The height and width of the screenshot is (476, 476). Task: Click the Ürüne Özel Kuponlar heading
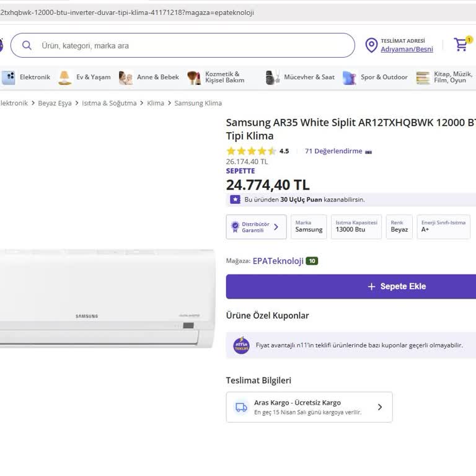pos(267,315)
